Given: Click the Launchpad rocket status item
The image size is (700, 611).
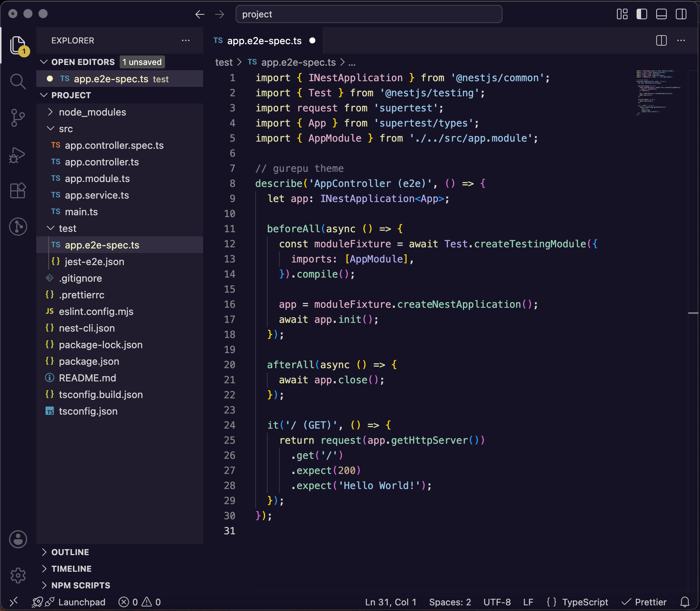Looking at the screenshot, I should tap(69, 602).
